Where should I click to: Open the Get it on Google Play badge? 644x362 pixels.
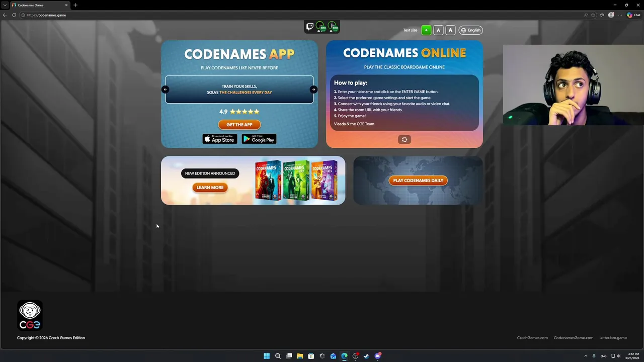pos(259,139)
